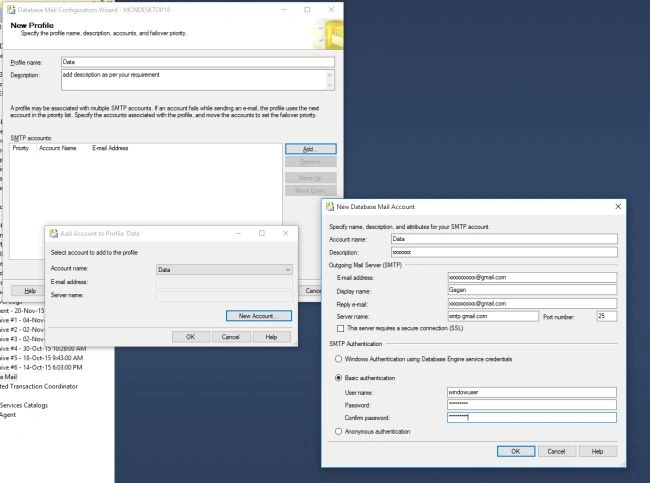Close the Add Account to Profile dialog
Viewport: 650px width, 483px height.
(285, 233)
